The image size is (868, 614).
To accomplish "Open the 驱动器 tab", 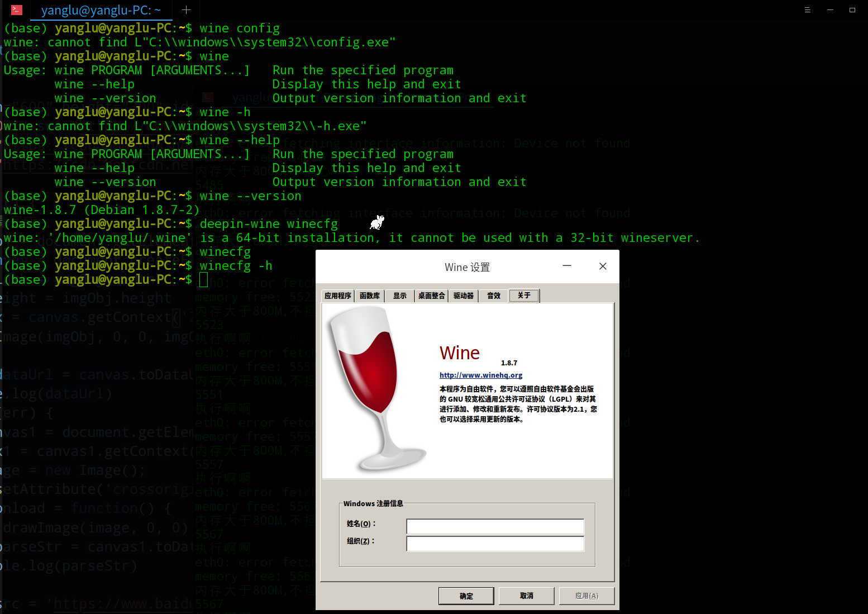I will point(464,296).
